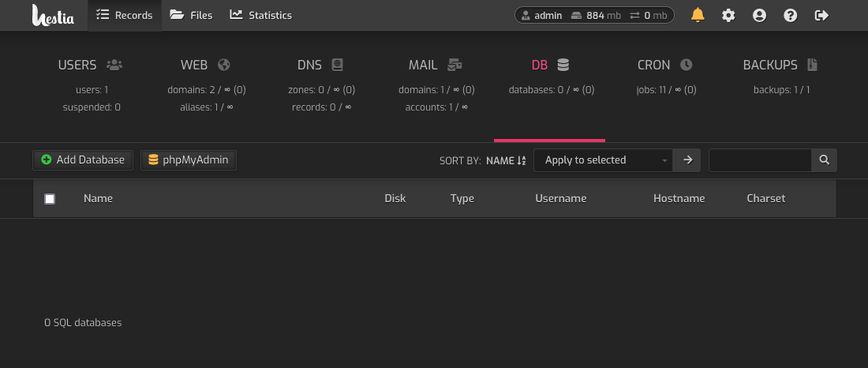
Task: Click the Hestia logo
Action: [53, 15]
